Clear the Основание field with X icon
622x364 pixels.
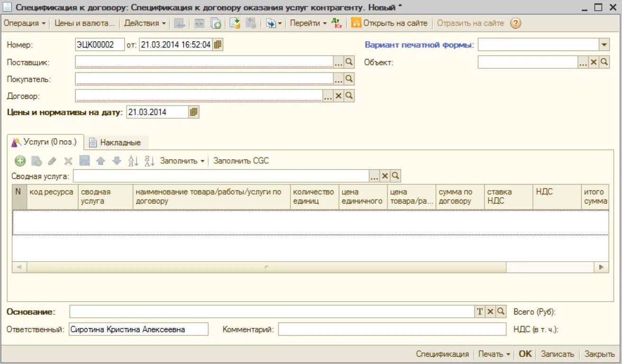[490, 311]
